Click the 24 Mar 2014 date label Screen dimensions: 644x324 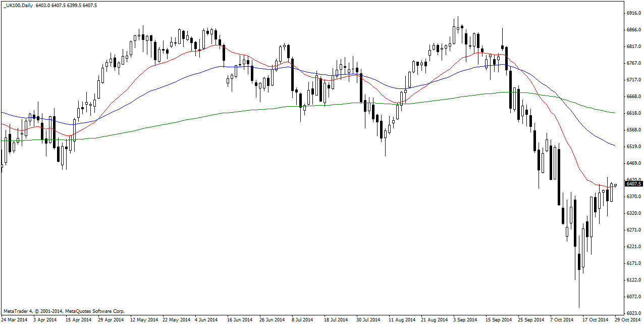[15, 319]
